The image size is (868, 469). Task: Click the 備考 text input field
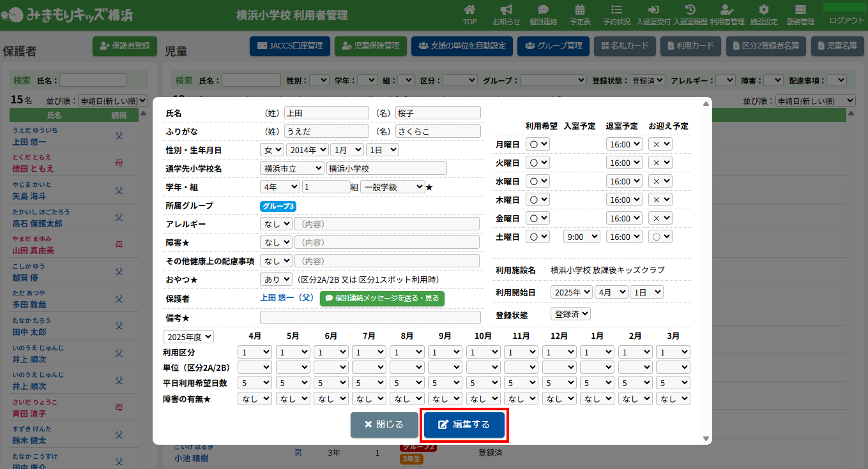(x=370, y=317)
